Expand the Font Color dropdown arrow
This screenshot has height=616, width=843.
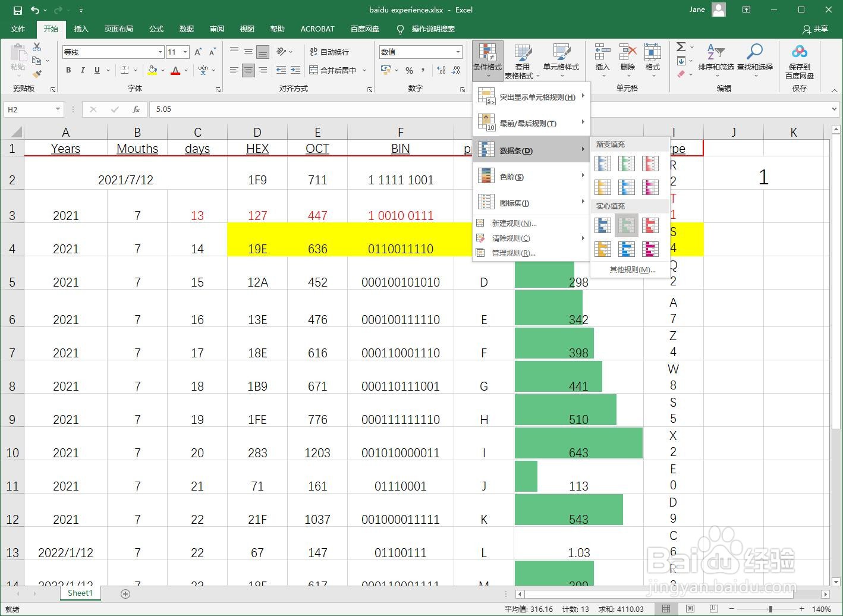186,70
